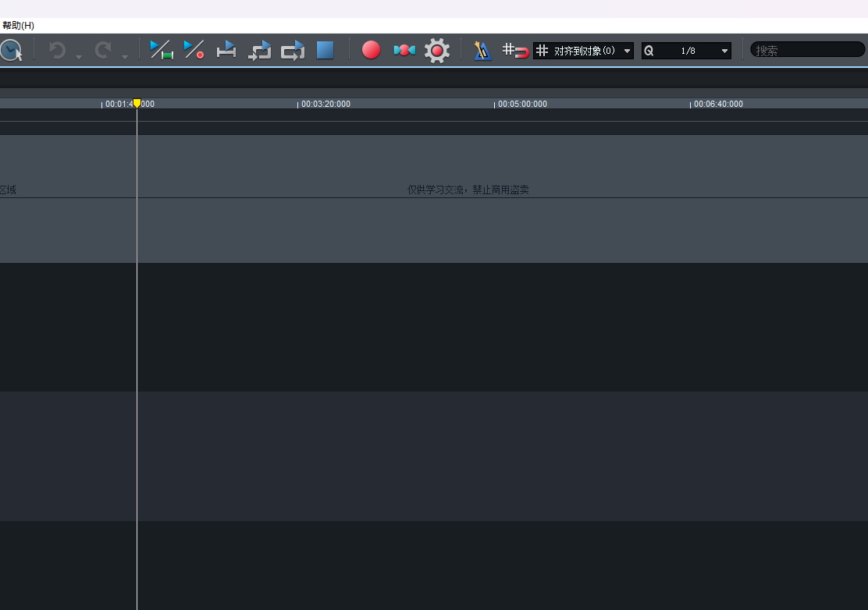Viewport: 868px width, 610px height.
Task: Click the Undo arrow icon
Action: [57, 51]
